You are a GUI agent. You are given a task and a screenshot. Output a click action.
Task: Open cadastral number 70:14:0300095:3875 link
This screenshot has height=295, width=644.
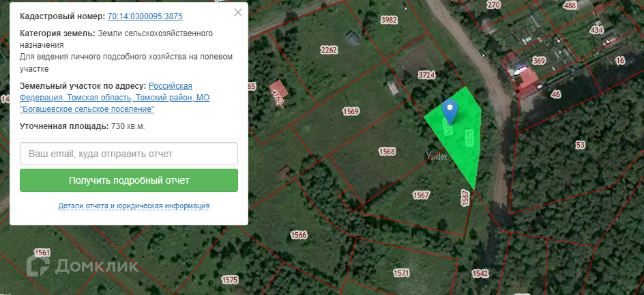tap(145, 16)
